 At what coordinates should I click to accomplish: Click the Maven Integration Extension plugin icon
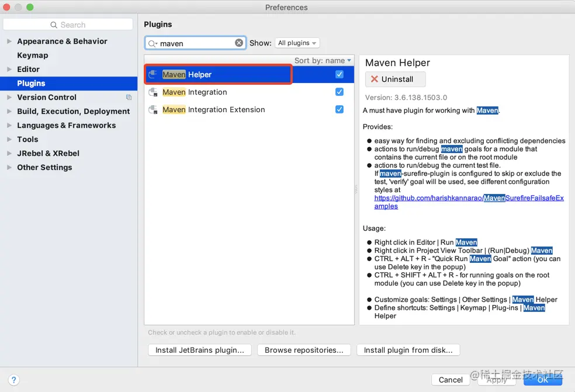click(x=153, y=110)
